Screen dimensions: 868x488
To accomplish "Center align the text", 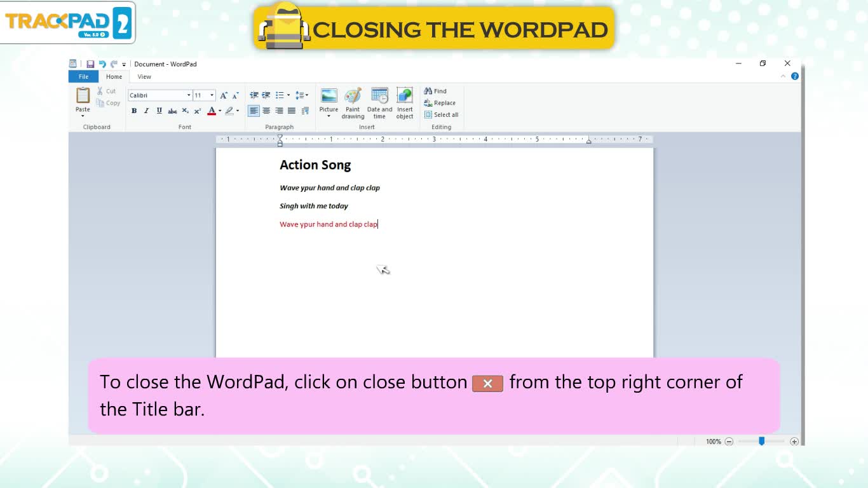I will (x=266, y=111).
